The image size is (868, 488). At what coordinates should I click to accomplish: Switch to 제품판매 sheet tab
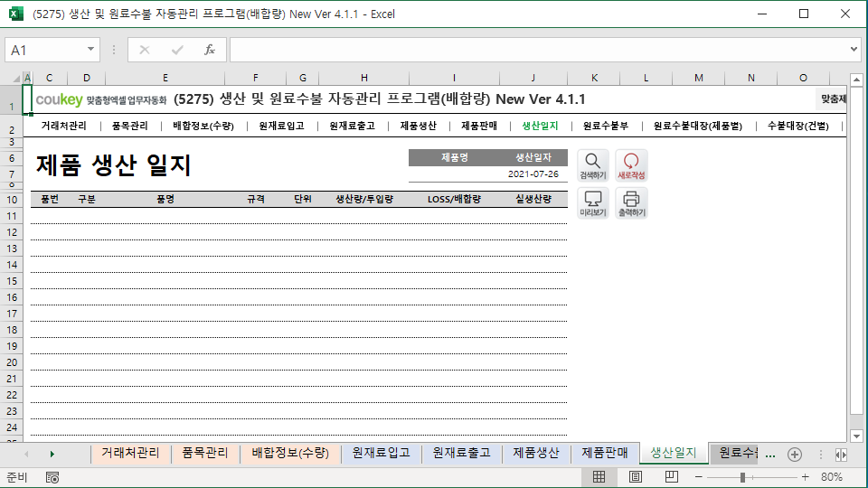[x=605, y=453]
